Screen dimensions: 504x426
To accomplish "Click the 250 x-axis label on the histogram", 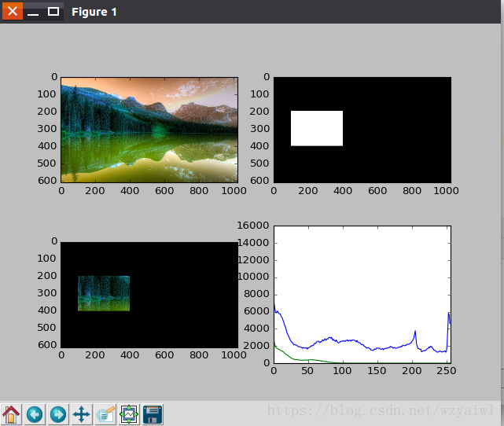I will click(446, 371).
